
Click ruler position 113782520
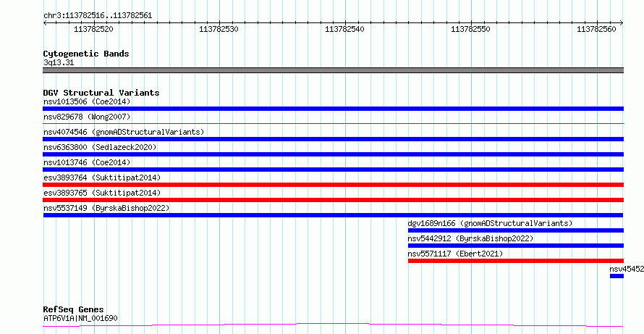93,29
